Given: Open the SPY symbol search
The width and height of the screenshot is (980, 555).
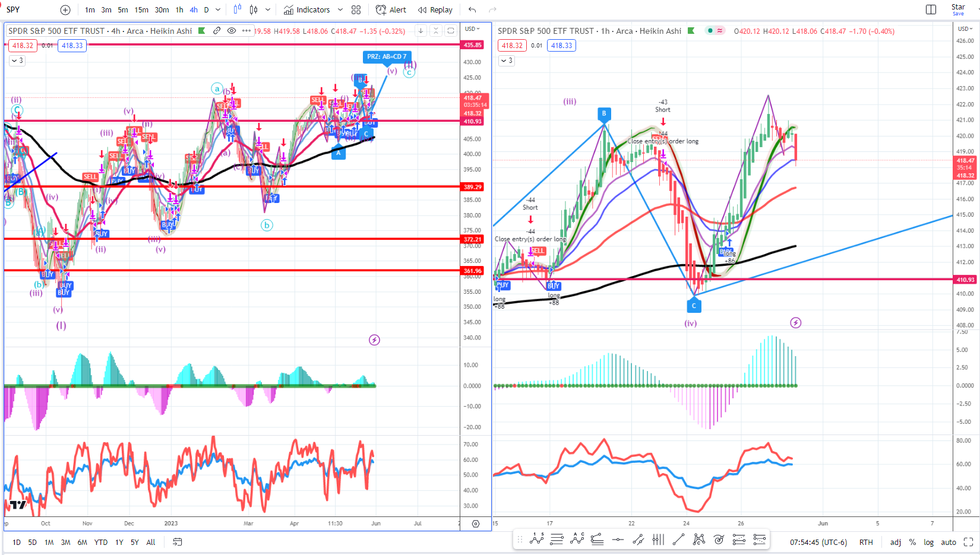Looking at the screenshot, I should point(13,9).
